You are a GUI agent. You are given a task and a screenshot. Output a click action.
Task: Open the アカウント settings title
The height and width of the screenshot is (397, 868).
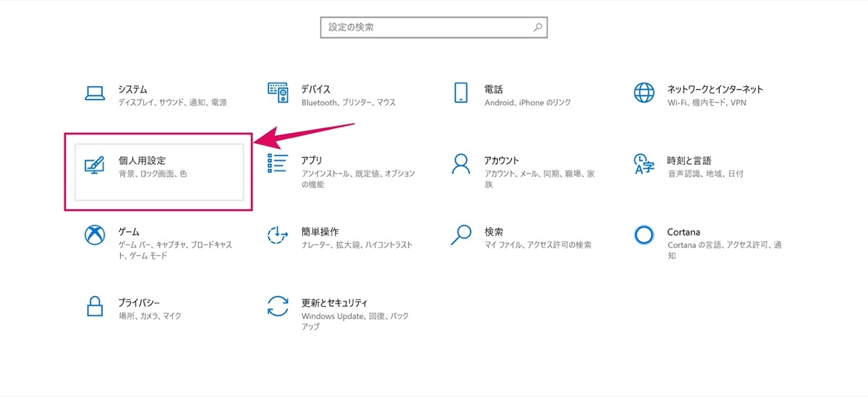(502, 160)
